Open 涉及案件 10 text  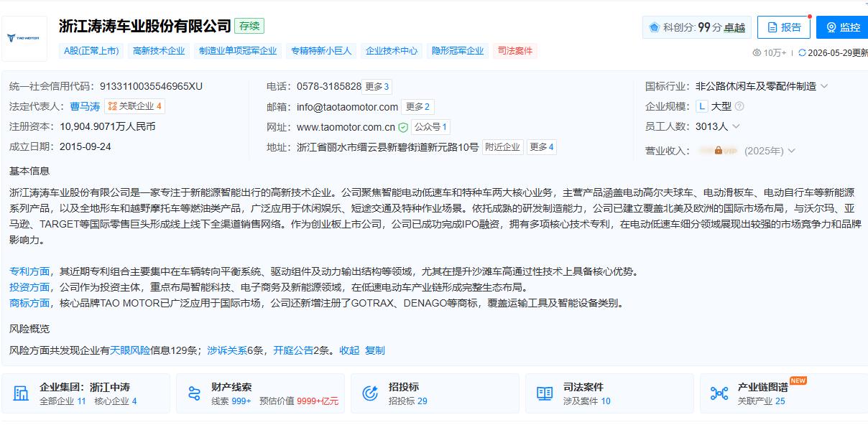[x=587, y=401]
